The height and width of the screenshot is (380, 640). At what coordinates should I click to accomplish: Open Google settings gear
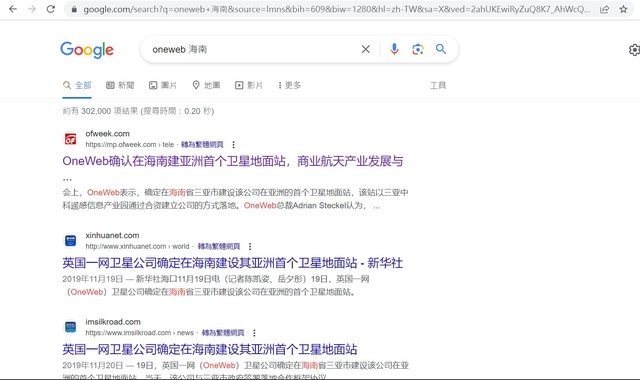coord(634,50)
